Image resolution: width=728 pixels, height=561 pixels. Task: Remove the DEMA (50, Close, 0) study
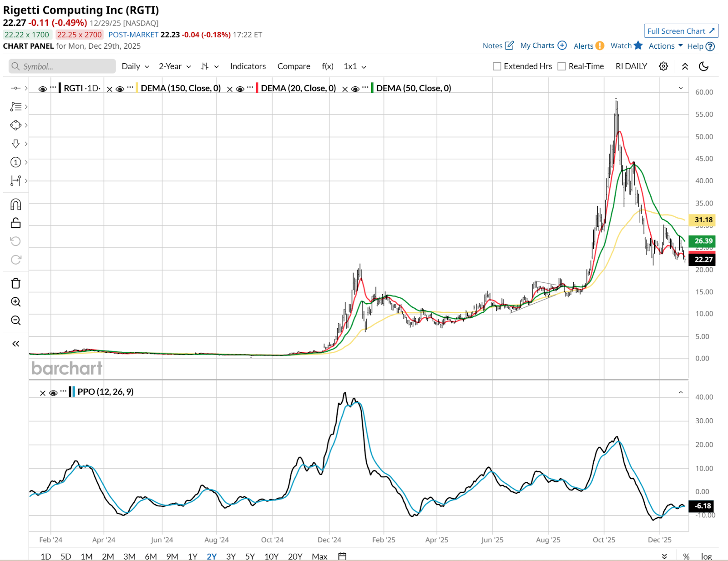[x=345, y=89]
